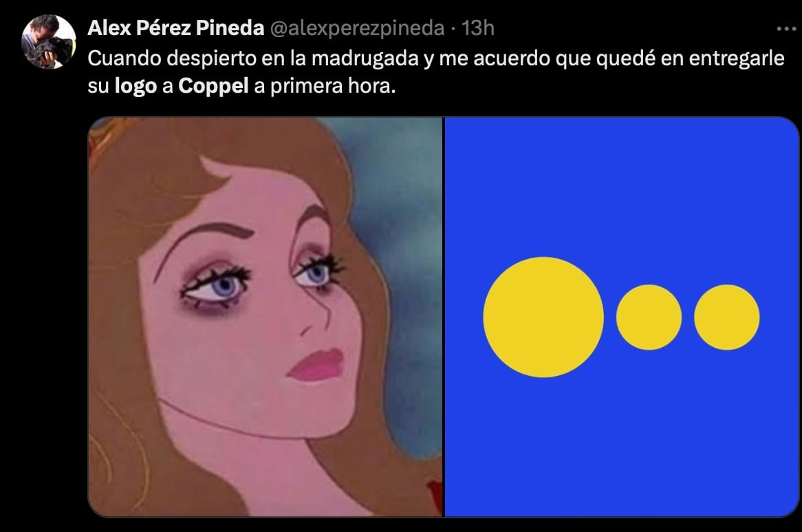Click the yellow largest circle in the logo
This screenshot has height=532, width=802.
[x=544, y=315]
